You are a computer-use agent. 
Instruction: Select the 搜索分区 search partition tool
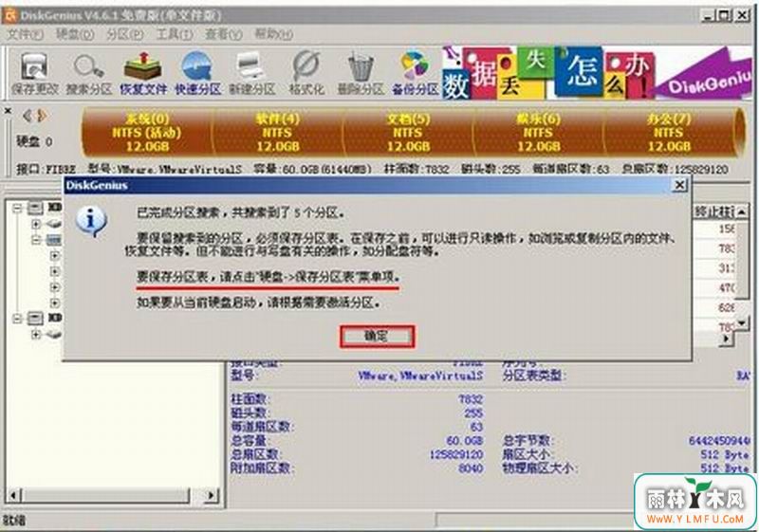click(88, 73)
